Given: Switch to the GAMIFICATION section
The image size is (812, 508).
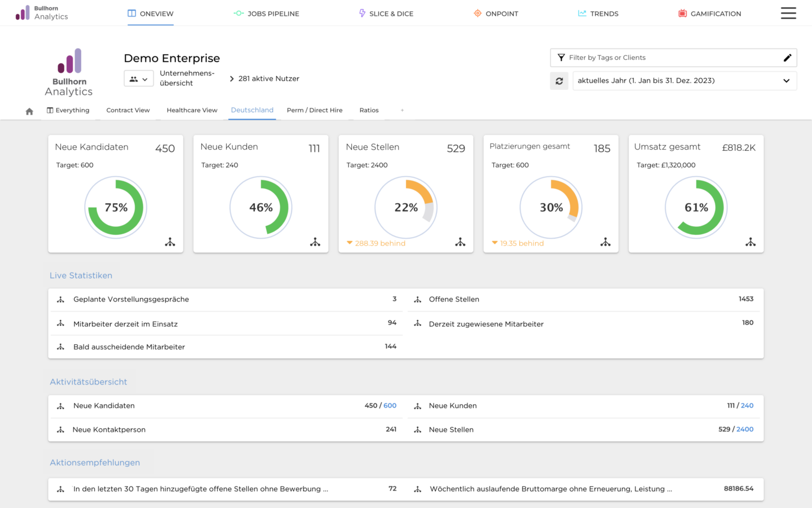Looking at the screenshot, I should point(709,13).
